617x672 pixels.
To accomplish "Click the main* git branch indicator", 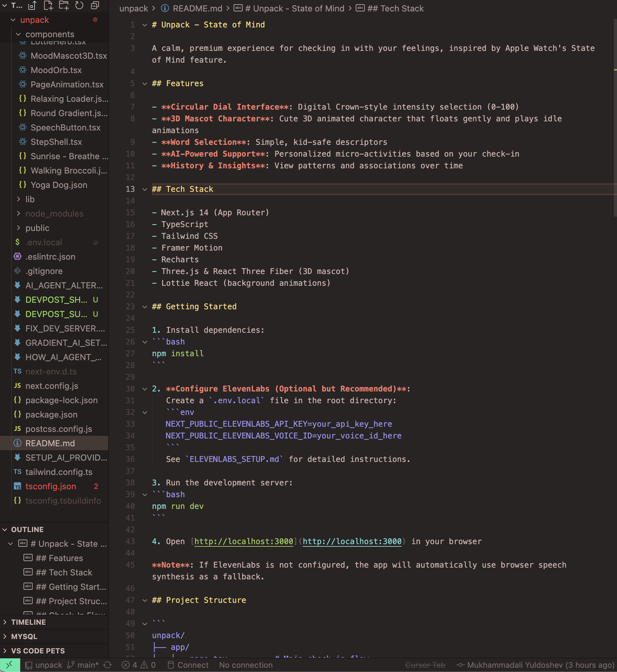I will tap(83, 665).
